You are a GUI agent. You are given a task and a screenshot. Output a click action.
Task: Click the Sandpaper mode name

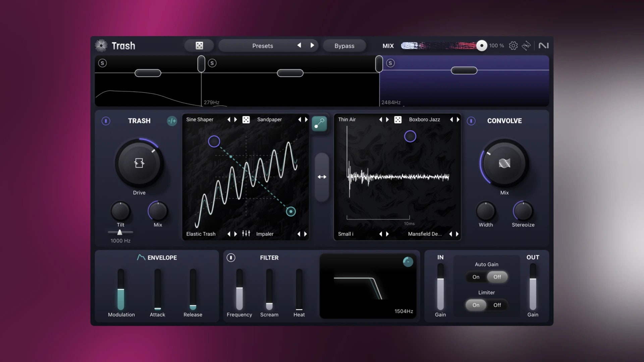pyautogui.click(x=269, y=120)
